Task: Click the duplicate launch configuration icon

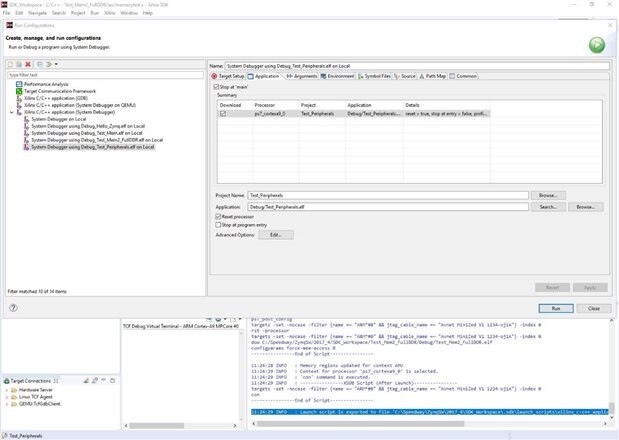Action: point(21,64)
